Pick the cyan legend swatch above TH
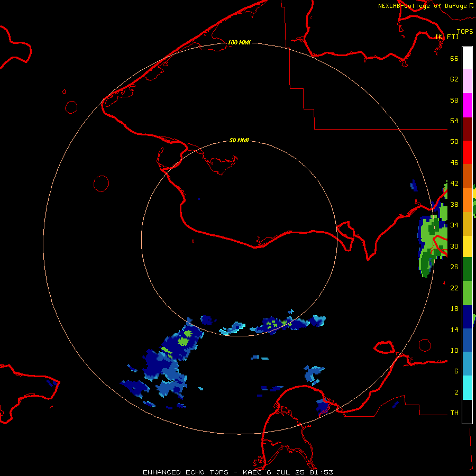The height and width of the screenshot is (476, 476). pyautogui.click(x=467, y=388)
